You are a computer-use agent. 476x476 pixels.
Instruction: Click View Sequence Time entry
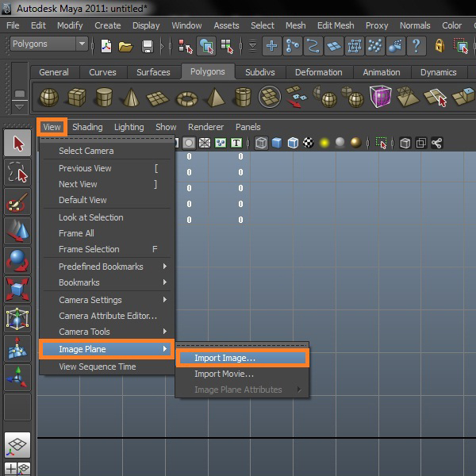click(107, 367)
